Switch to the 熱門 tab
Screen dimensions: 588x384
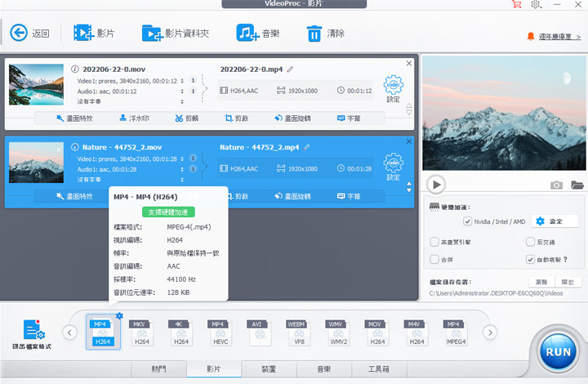click(159, 369)
